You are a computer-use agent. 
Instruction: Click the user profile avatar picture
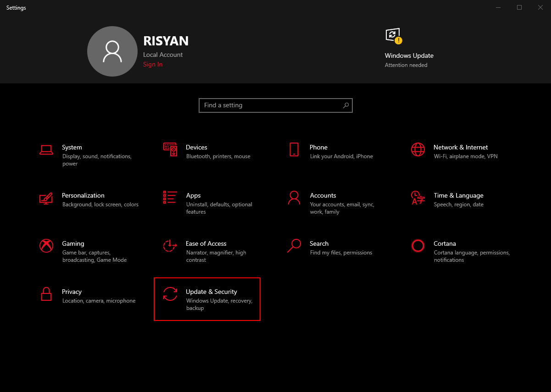[112, 51]
